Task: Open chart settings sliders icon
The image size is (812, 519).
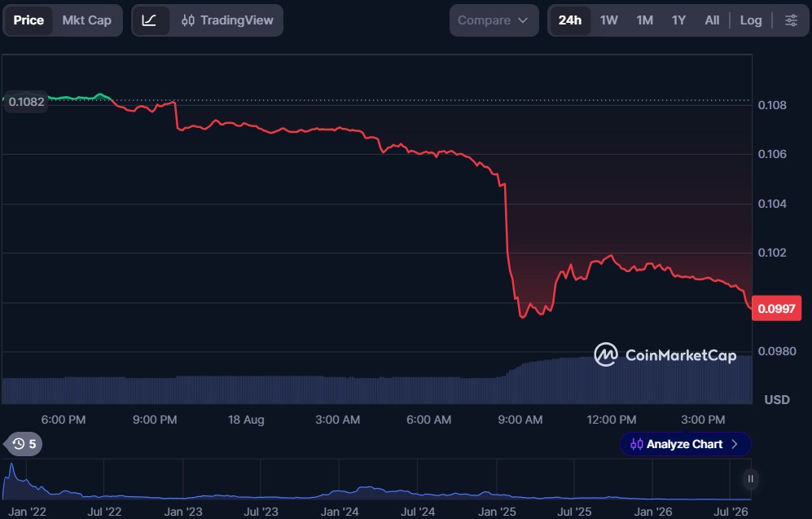Action: point(792,20)
